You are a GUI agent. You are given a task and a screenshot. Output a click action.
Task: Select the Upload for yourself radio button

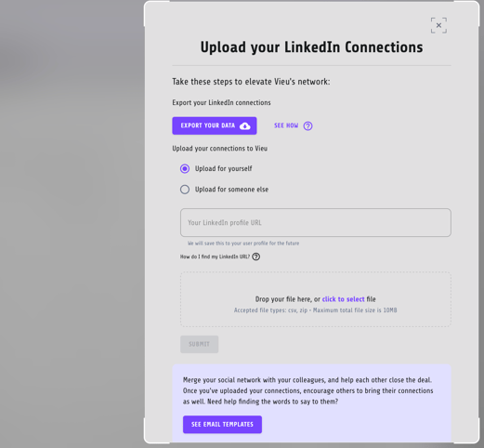coord(185,168)
